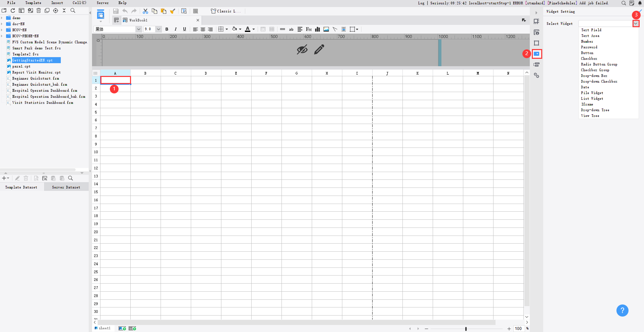644x332 pixels.
Task: Click the trash icon above the file tree
Action: pos(39,10)
